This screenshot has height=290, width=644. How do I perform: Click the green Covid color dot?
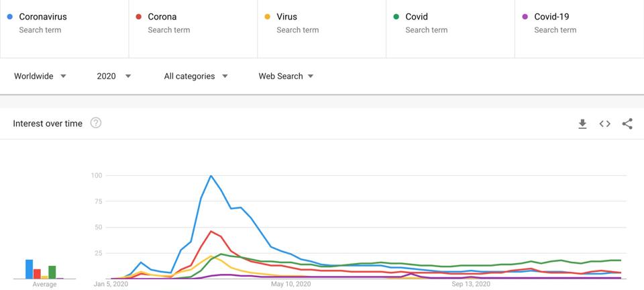point(396,17)
